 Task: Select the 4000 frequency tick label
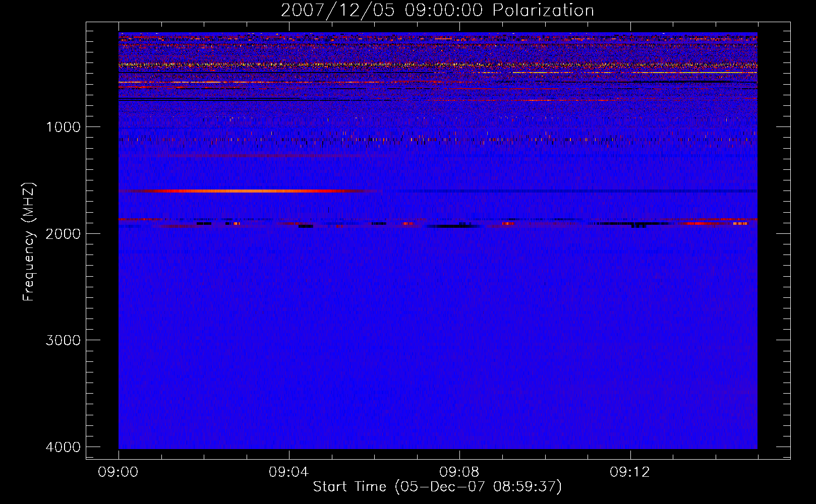pyautogui.click(x=63, y=447)
